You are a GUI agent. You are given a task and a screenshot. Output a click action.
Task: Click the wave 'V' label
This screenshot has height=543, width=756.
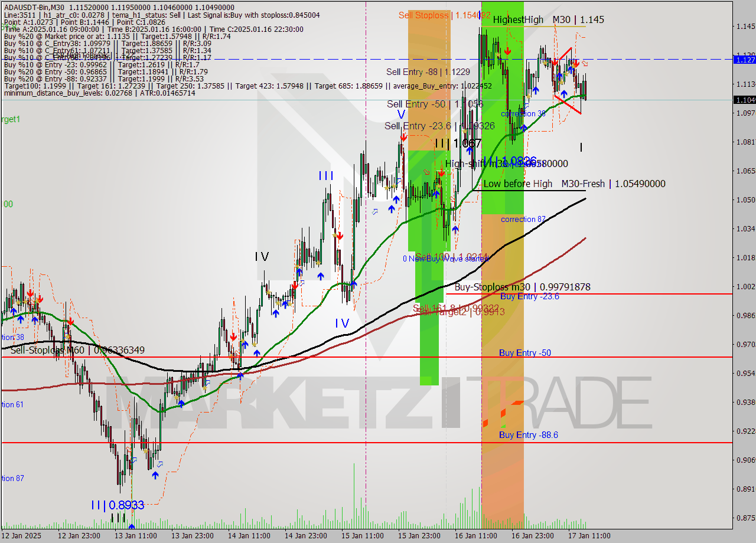click(x=401, y=115)
